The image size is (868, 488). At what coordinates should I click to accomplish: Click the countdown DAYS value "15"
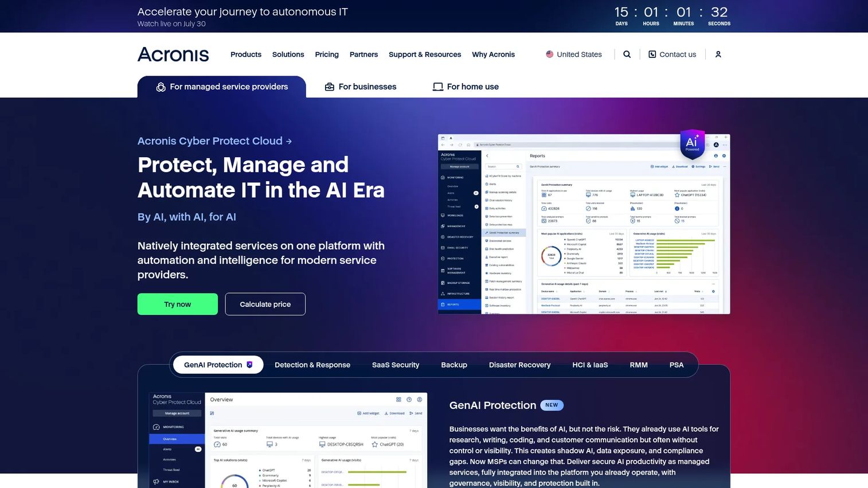tap(621, 12)
